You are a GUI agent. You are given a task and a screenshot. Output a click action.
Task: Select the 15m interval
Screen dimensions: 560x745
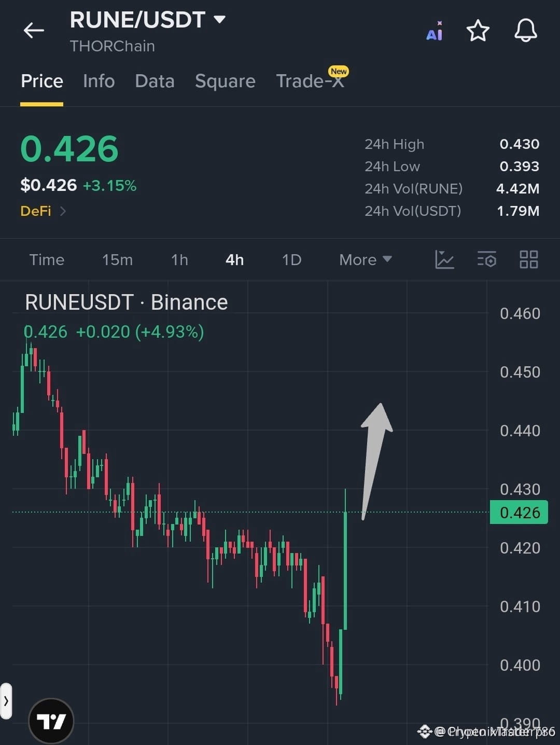click(x=117, y=259)
